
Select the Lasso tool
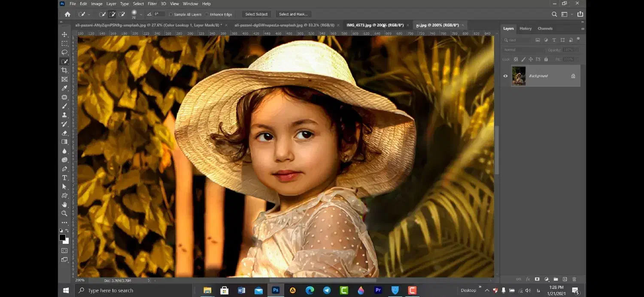click(65, 52)
